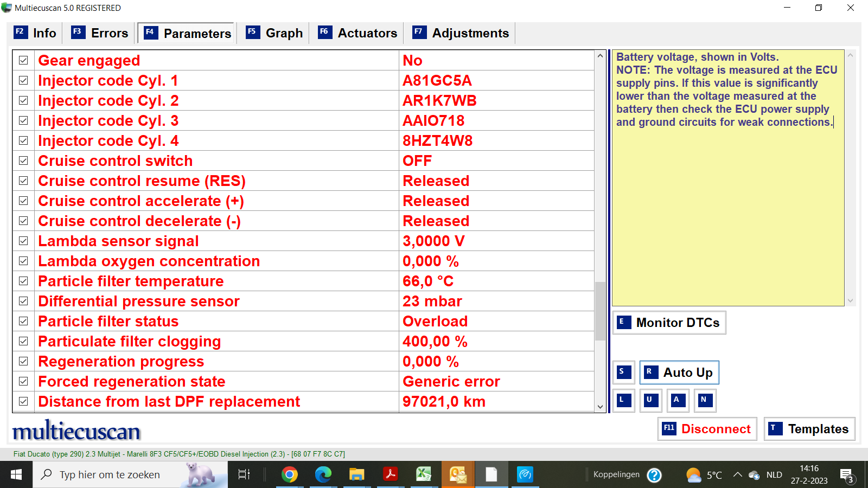Image resolution: width=868 pixels, height=488 pixels.
Task: Click the L shortcut icon button
Action: (x=624, y=401)
